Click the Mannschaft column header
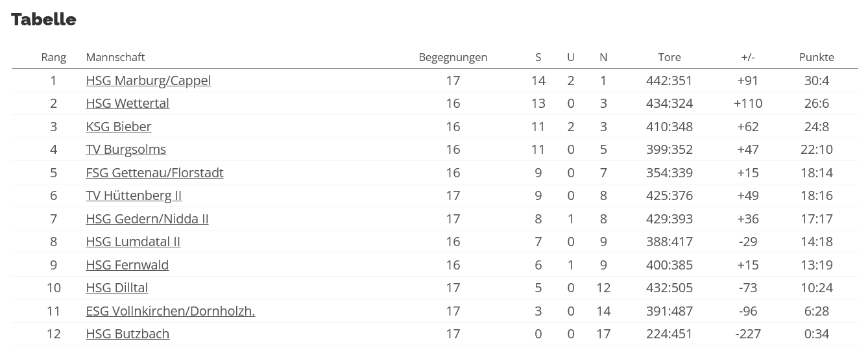Viewport: 868px width, 363px height. tap(115, 57)
